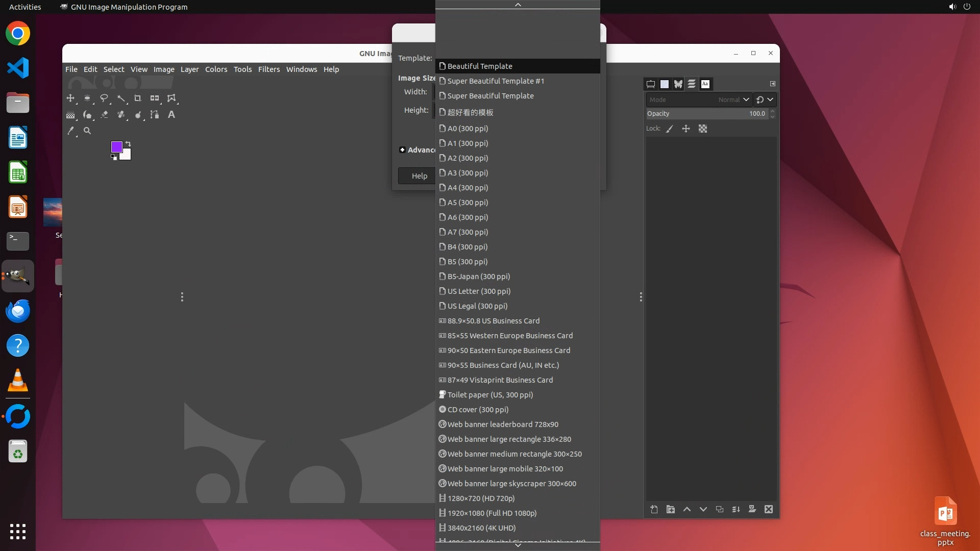Click the Help button in dialog
Screen dimensions: 980x551
click(x=419, y=176)
